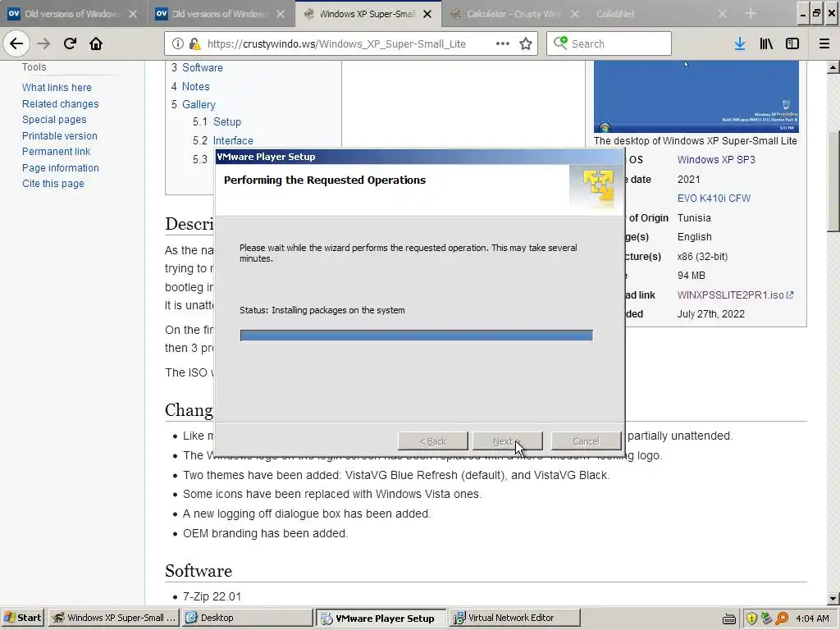This screenshot has height=630, width=840.
Task: Click the "July 27th, 2022" value
Action: pyautogui.click(x=711, y=314)
